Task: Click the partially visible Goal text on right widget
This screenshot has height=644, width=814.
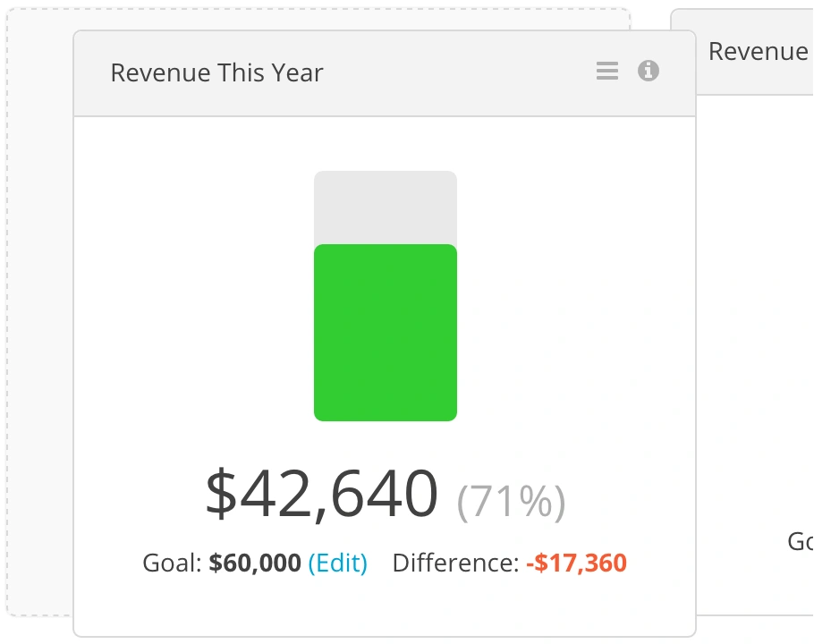Action: click(x=801, y=542)
